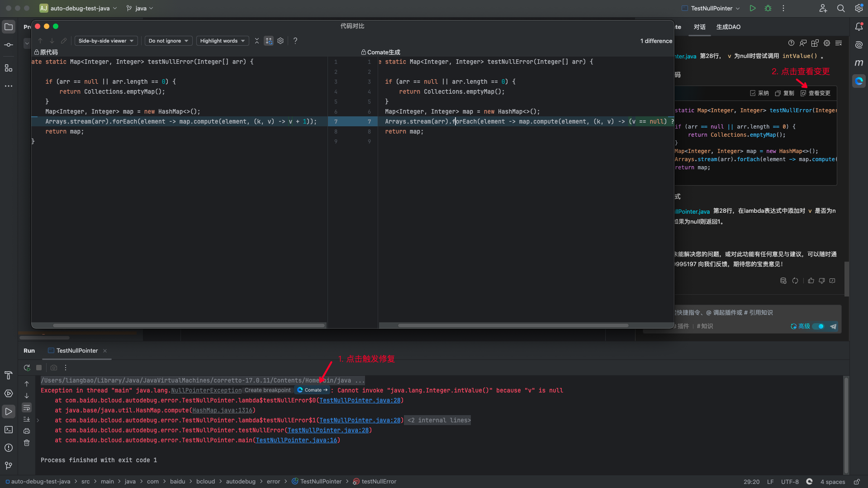Screen dimensions: 868x488
Task: Click the camera thread dump icon
Action: (54, 368)
